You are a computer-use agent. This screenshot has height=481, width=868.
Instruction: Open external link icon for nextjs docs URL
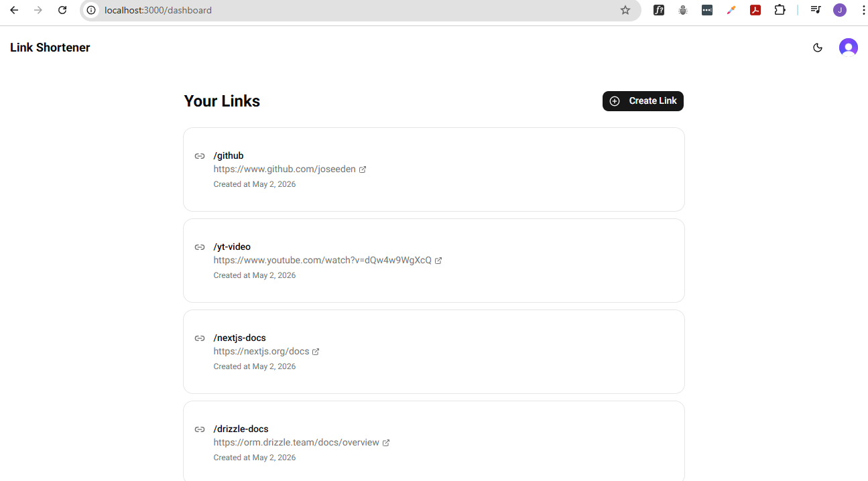(x=316, y=352)
